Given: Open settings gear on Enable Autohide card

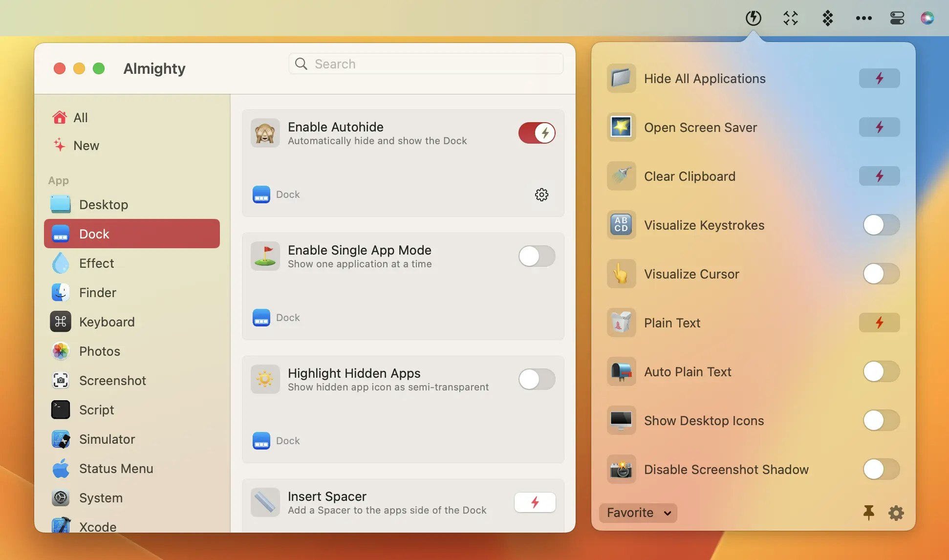Looking at the screenshot, I should 541,194.
